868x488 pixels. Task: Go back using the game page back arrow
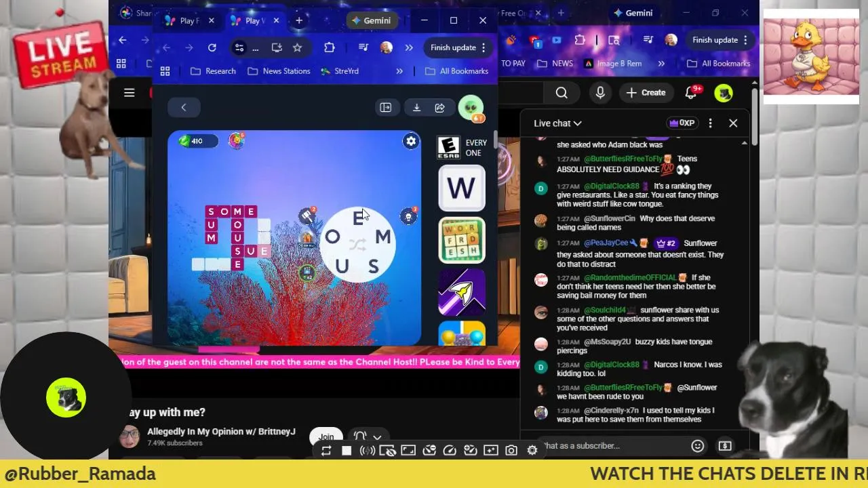click(x=183, y=107)
